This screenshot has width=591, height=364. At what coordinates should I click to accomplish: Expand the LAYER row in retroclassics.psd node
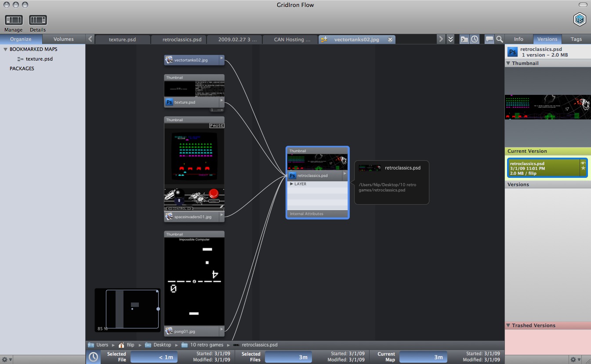pyautogui.click(x=292, y=184)
